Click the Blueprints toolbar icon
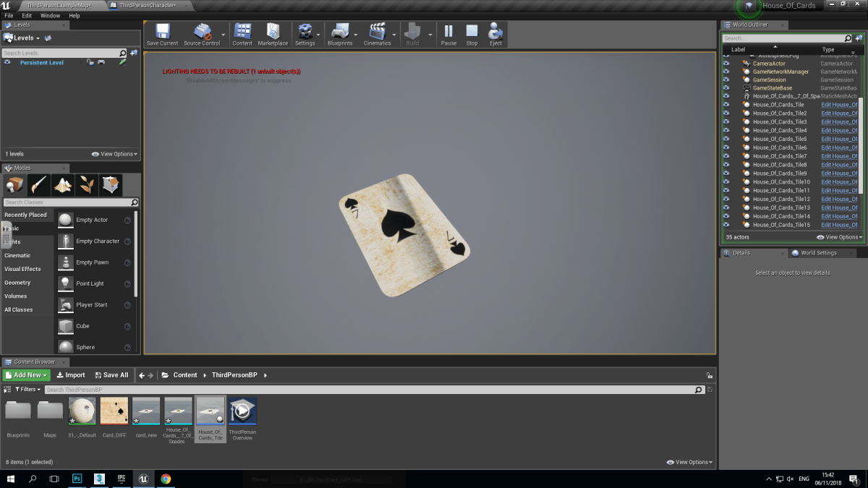This screenshot has width=868, height=488. [x=339, y=34]
